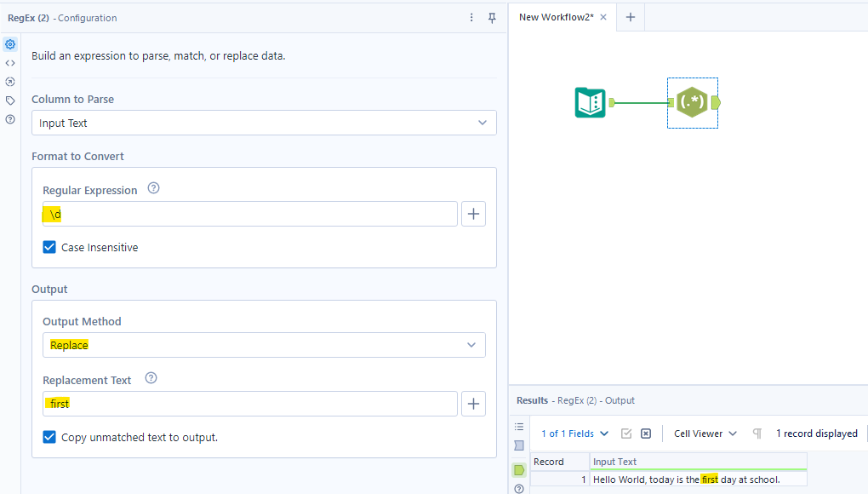This screenshot has height=494, width=868.
Task: Pin the Configuration window
Action: point(492,18)
